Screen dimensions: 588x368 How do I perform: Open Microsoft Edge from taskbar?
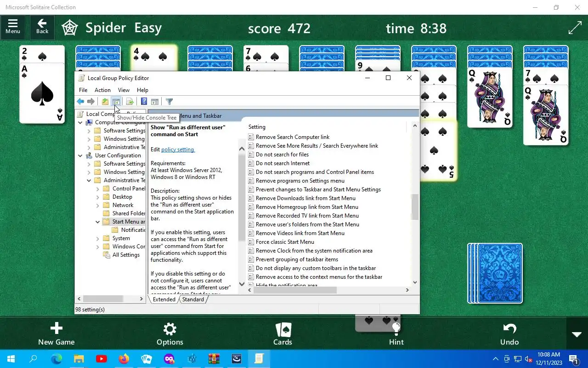click(x=56, y=359)
